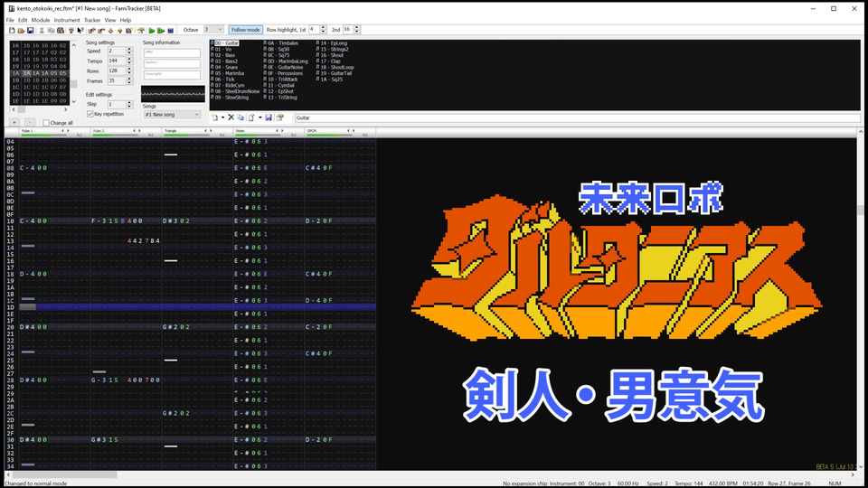The image size is (868, 488).
Task: Click the Play pattern looping icon
Action: pyautogui.click(x=161, y=31)
